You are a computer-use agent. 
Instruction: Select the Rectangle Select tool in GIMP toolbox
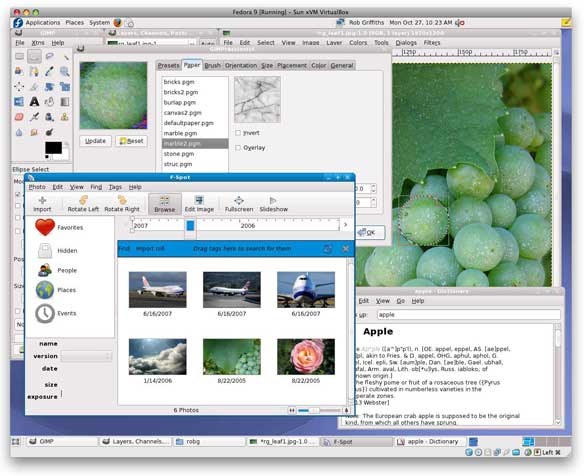(19, 56)
